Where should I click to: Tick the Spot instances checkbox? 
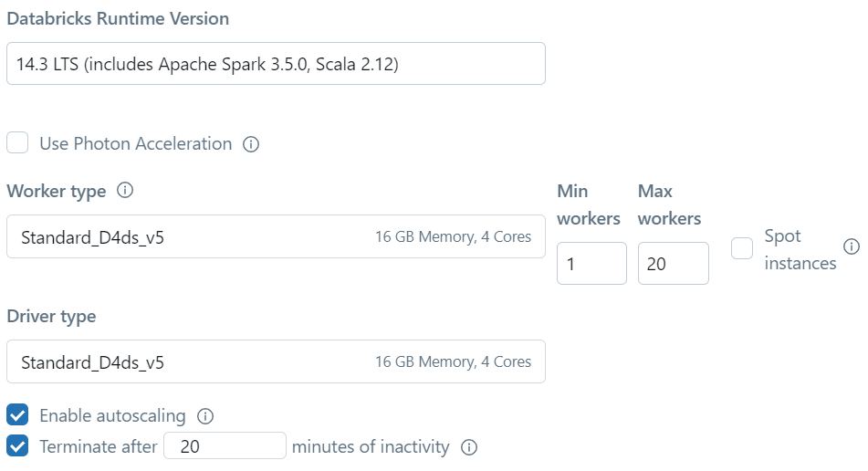click(x=742, y=248)
